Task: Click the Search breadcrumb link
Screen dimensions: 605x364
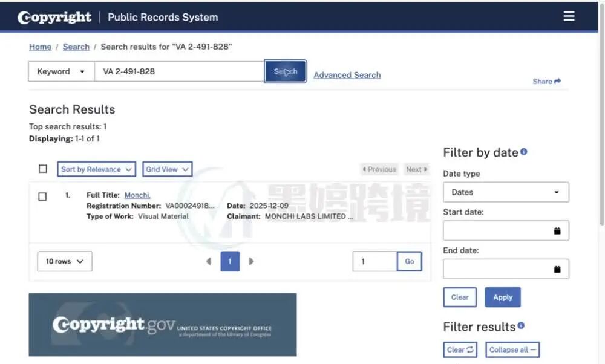Action: 76,47
